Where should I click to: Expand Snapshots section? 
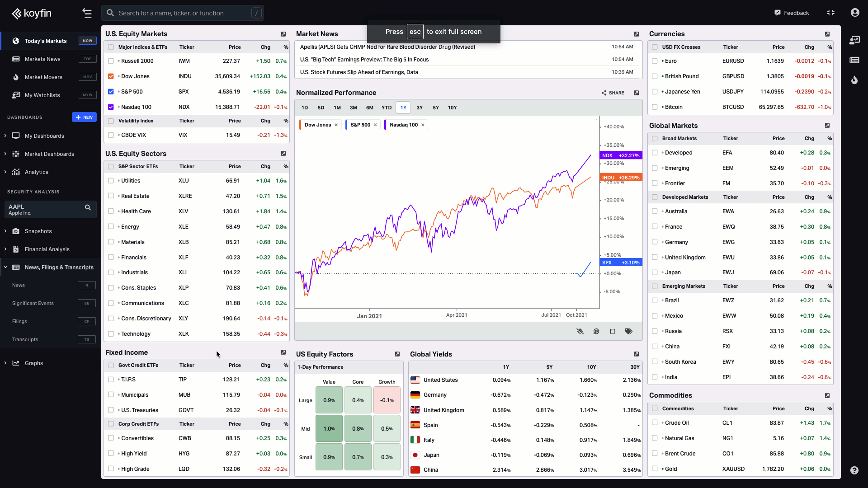coord(5,231)
